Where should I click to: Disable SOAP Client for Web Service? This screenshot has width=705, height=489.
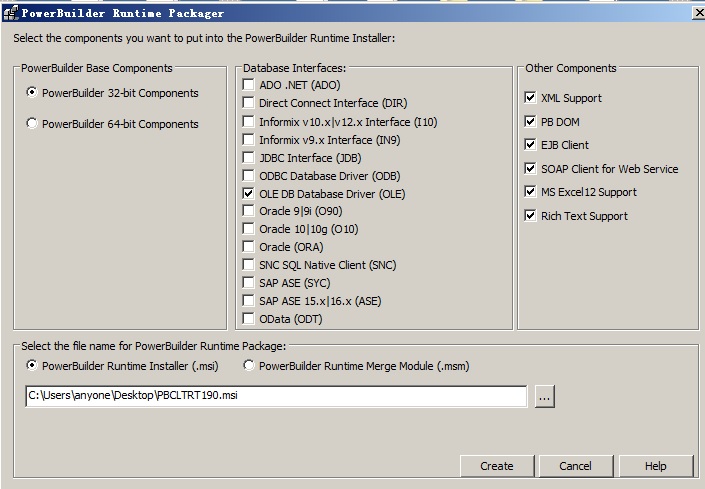point(530,169)
